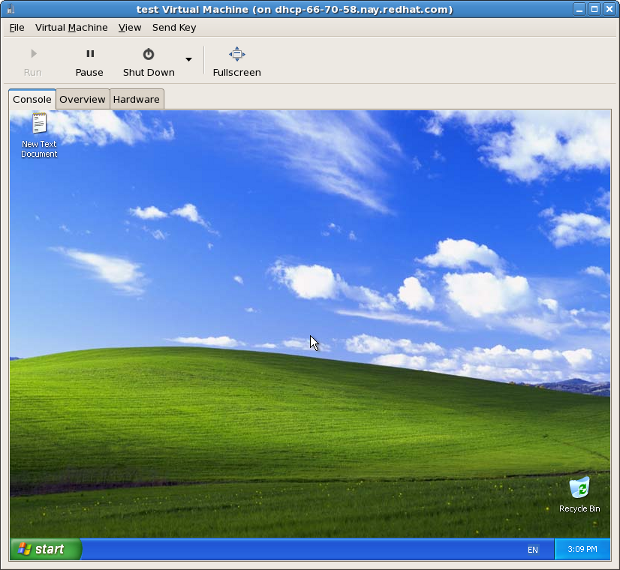Select the Recycle Bin icon

tap(579, 495)
